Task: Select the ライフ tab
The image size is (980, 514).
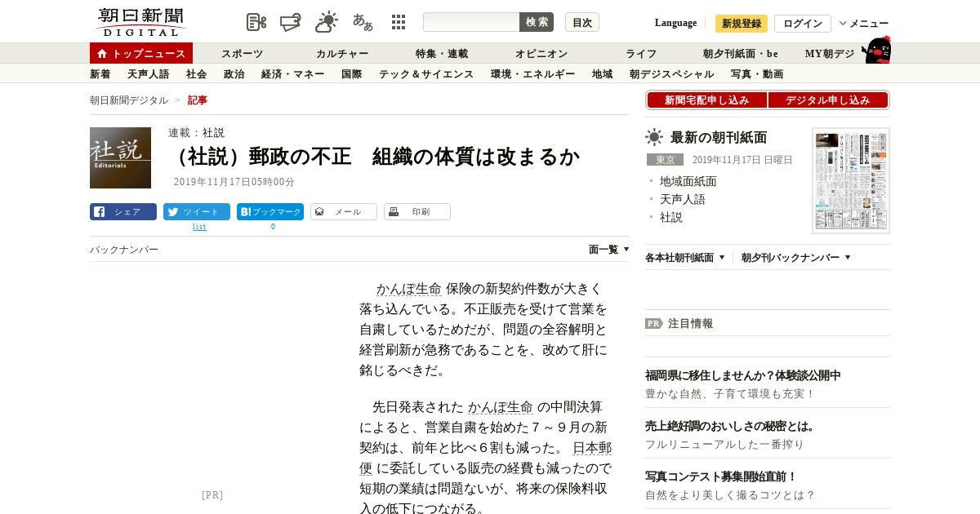Action: [x=641, y=54]
